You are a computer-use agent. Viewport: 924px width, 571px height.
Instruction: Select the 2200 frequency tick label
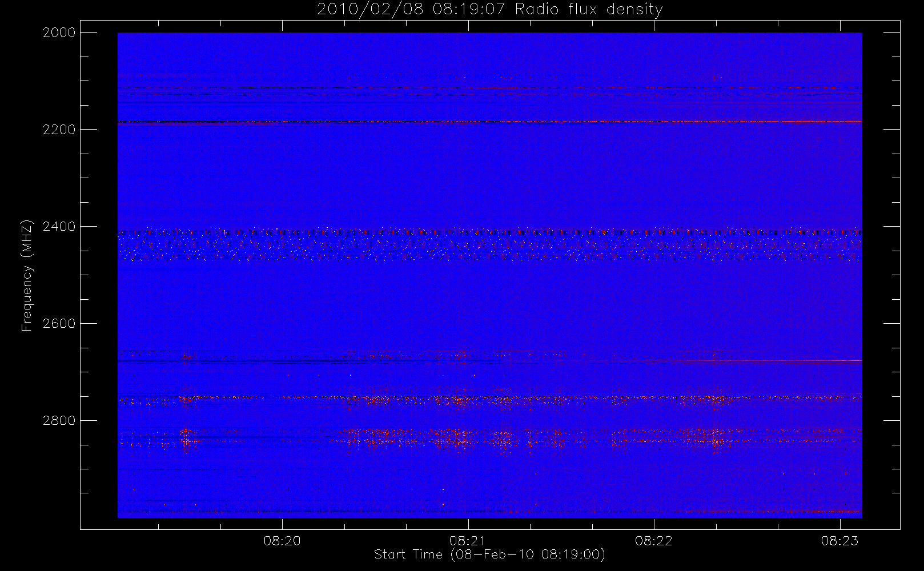click(x=59, y=130)
